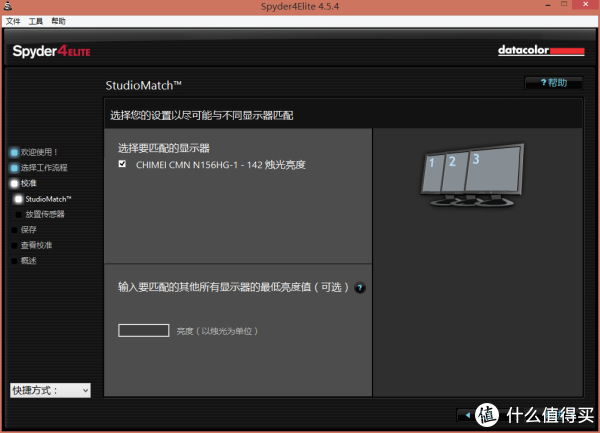
Task: Toggle the CHIMEI CMN N156HG-1 display checkbox
Action: pyautogui.click(x=122, y=164)
